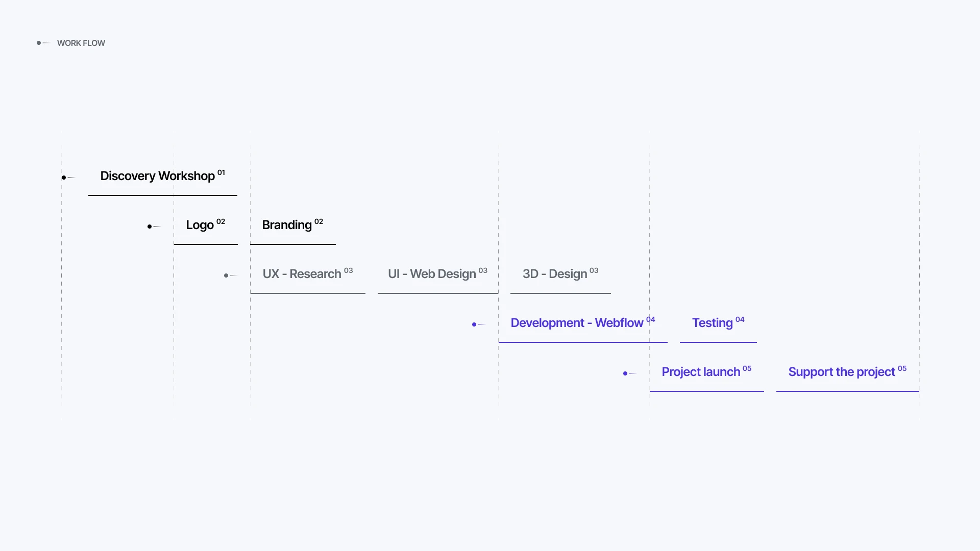The width and height of the screenshot is (980, 551).
Task: Click the 05 superscript after Support the project
Action: [x=902, y=368]
